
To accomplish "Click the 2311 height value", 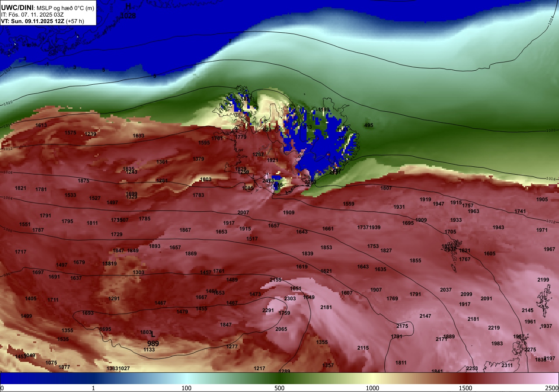I will click(507, 365).
